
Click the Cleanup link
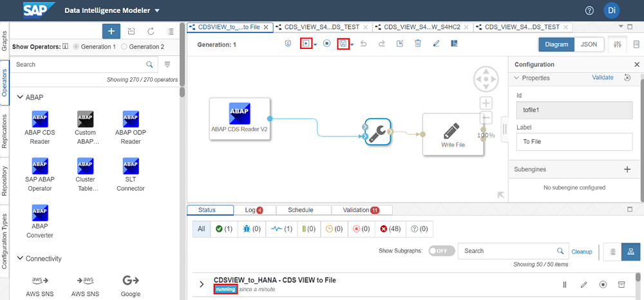pos(582,252)
